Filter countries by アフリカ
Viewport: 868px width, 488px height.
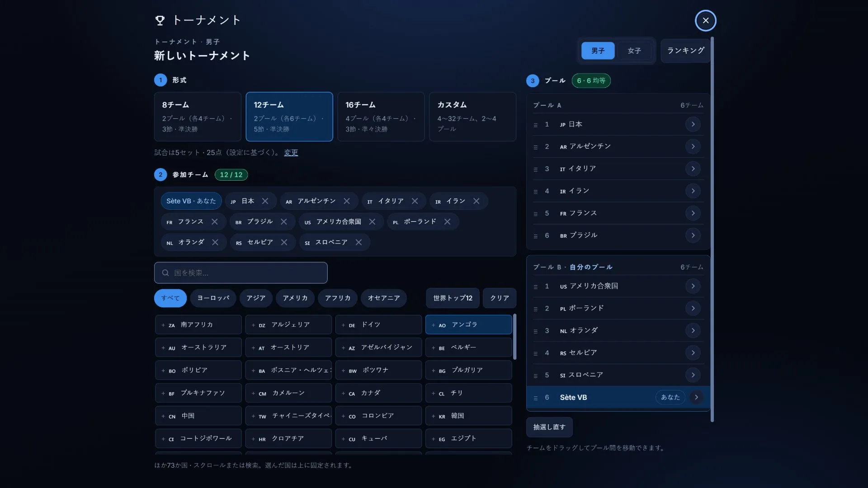click(338, 298)
